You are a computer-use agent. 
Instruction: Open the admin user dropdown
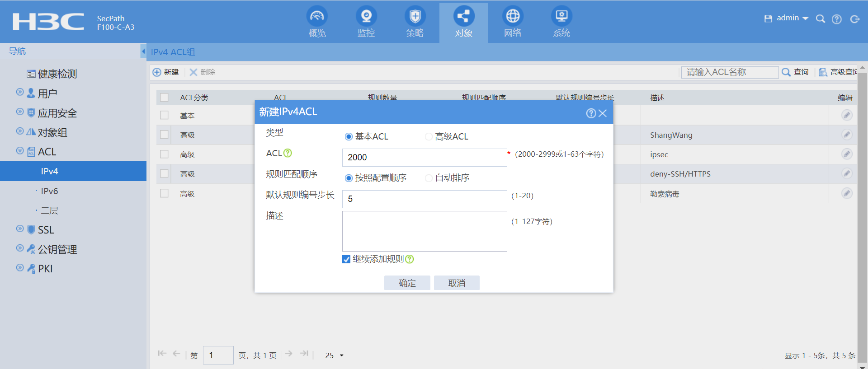pos(793,18)
